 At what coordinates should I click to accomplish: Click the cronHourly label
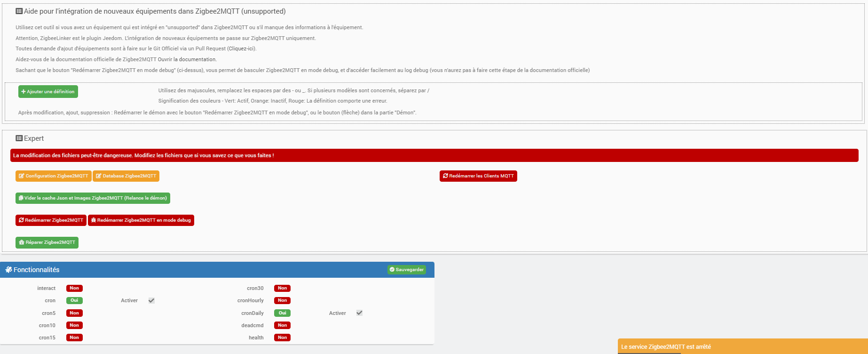251,300
